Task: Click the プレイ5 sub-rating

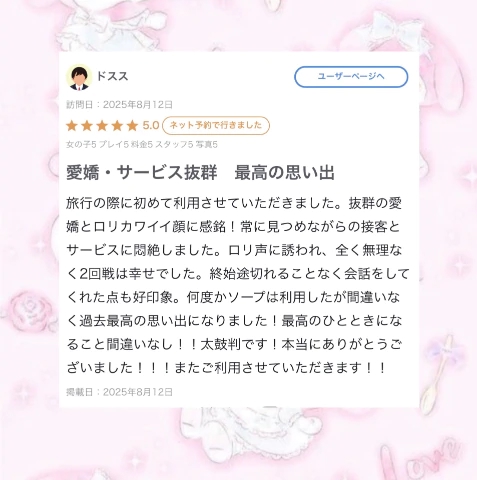Action: (113, 145)
